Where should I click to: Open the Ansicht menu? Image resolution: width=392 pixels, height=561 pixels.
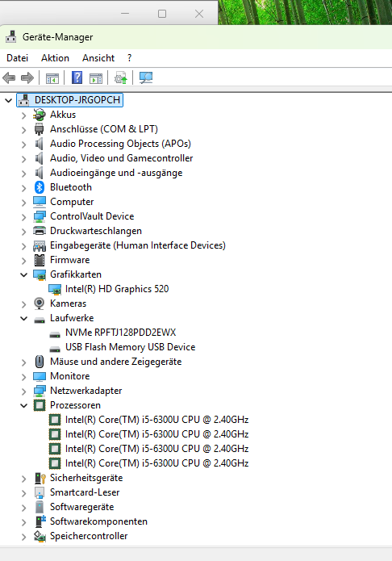[x=98, y=58]
